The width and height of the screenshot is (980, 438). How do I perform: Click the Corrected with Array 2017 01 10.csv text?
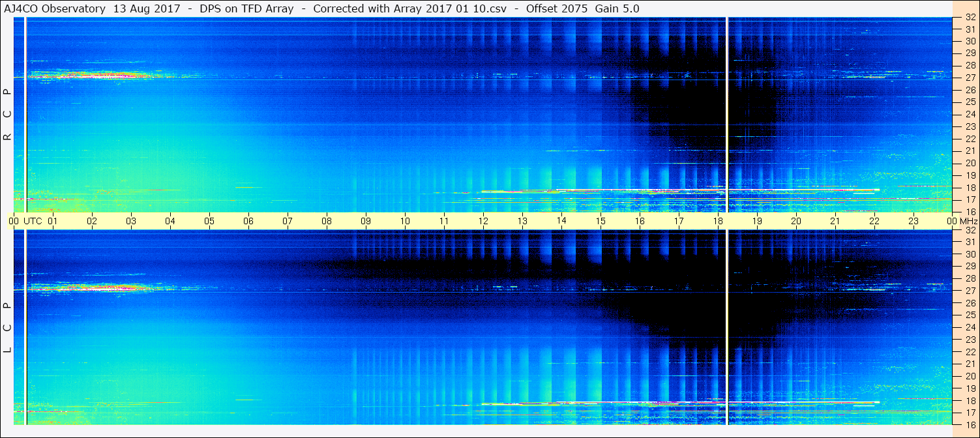[x=409, y=8]
